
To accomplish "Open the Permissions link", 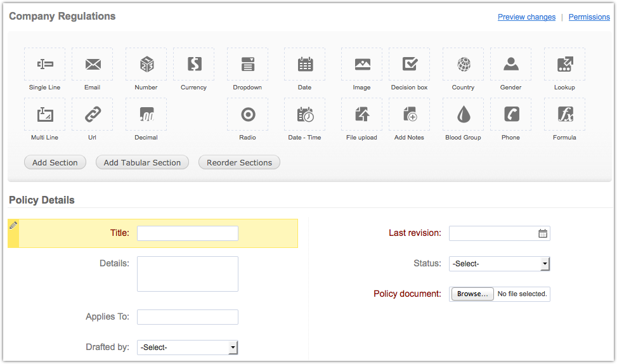I will pyautogui.click(x=589, y=17).
